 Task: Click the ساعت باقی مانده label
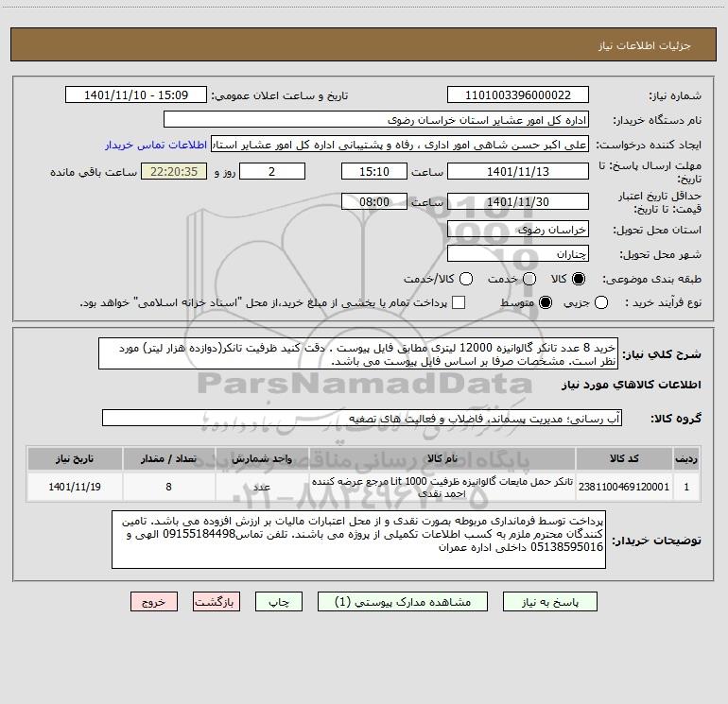point(94,172)
